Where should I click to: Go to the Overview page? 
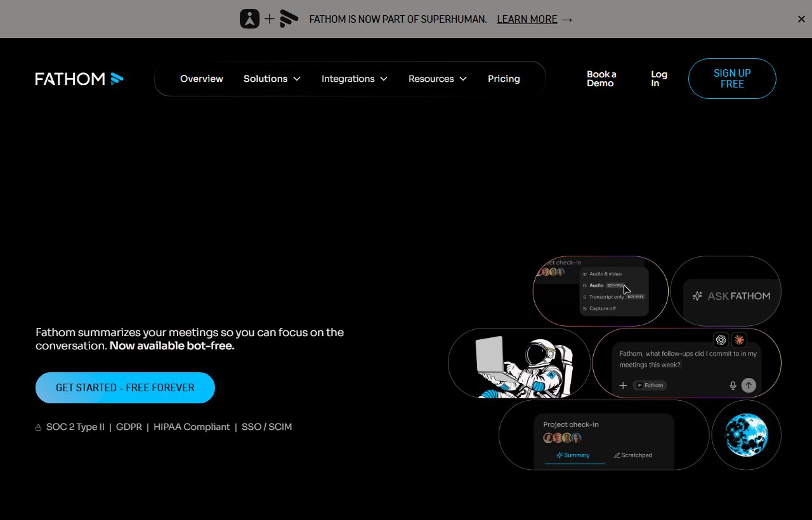pyautogui.click(x=202, y=79)
